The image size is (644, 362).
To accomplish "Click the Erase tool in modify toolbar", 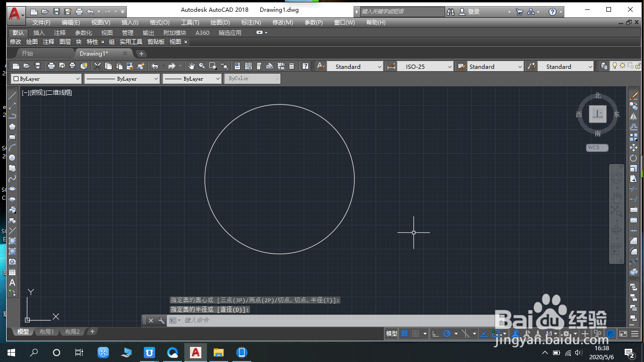I will click(634, 96).
